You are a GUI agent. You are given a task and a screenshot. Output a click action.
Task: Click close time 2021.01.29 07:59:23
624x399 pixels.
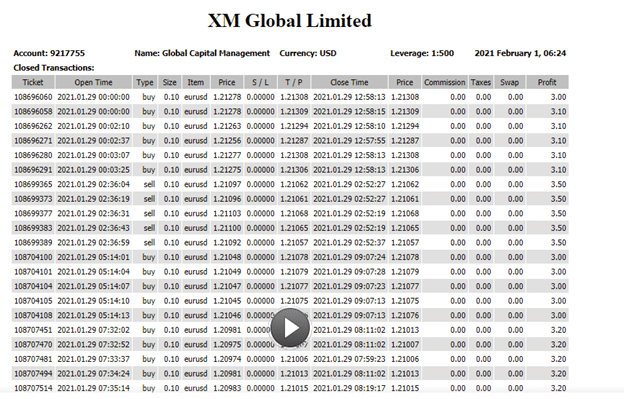[349, 359]
